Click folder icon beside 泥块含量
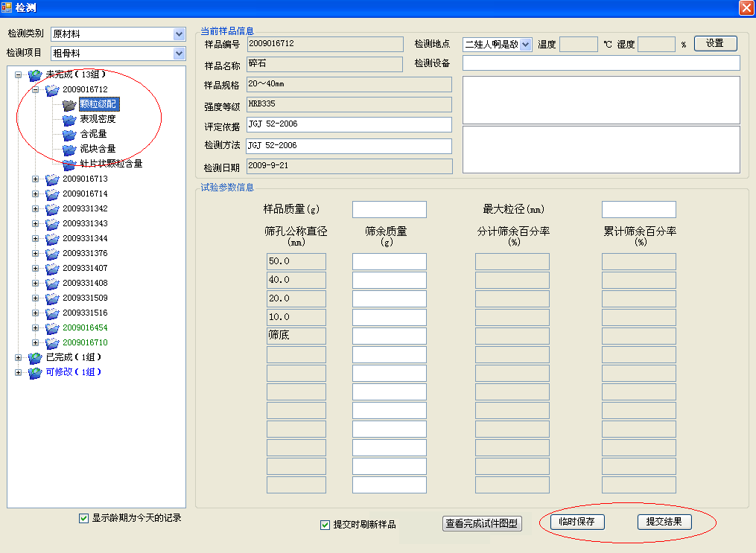 (69, 150)
